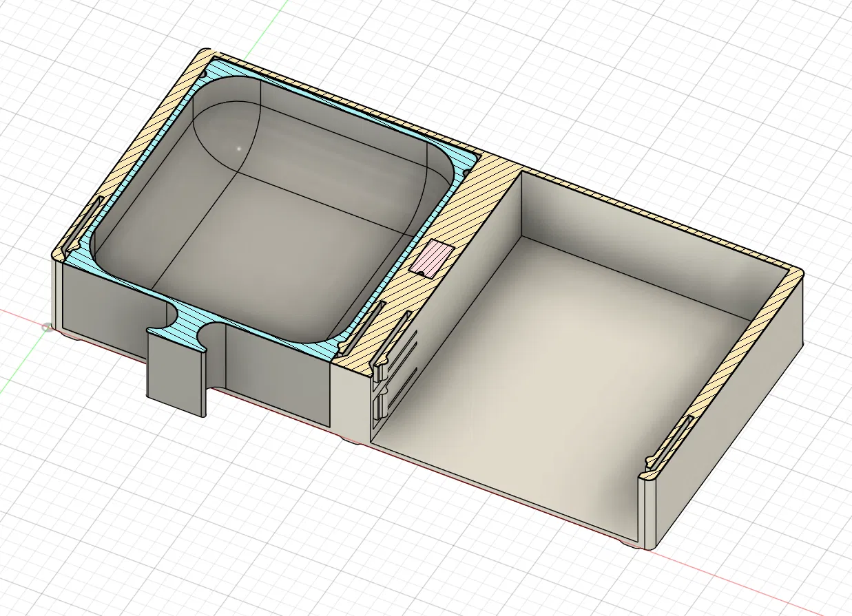Select the protruding front tab's vertical face
The height and width of the screenshot is (616, 852).
coord(175,372)
